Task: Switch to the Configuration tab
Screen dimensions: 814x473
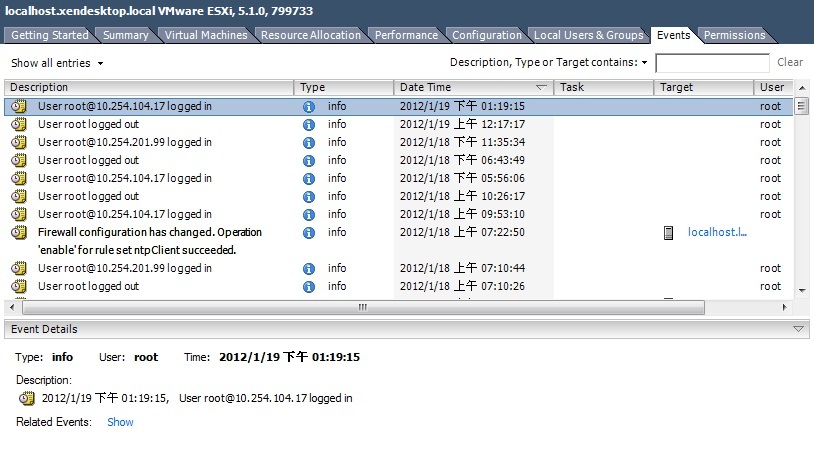Action: coord(487,35)
